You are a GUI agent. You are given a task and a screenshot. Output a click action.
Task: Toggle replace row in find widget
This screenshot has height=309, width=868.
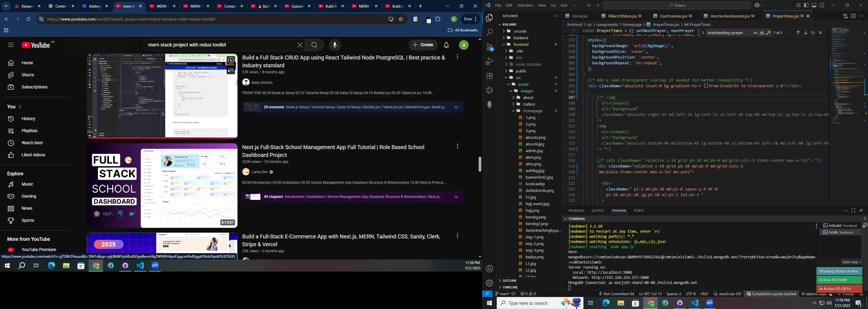click(x=703, y=33)
